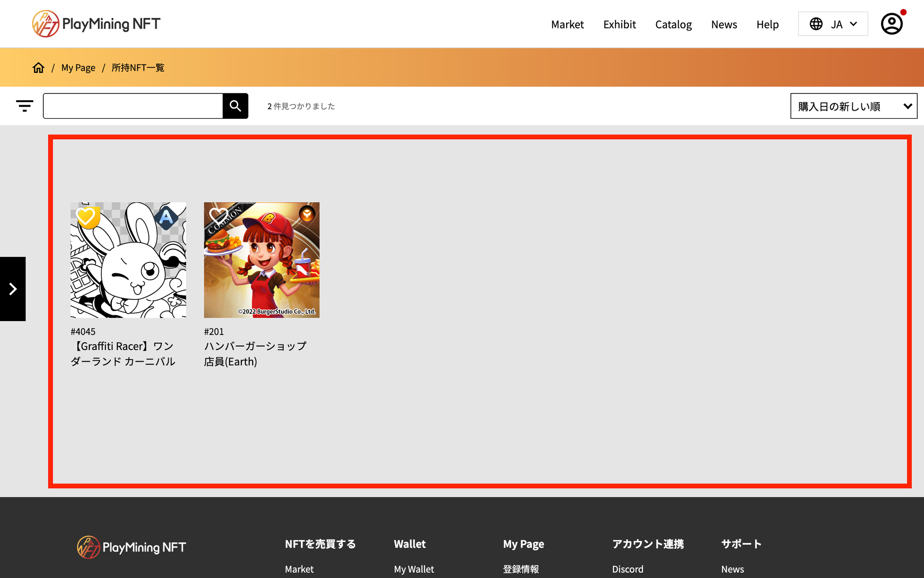
Task: Expand the left side panel arrow
Action: tap(13, 289)
